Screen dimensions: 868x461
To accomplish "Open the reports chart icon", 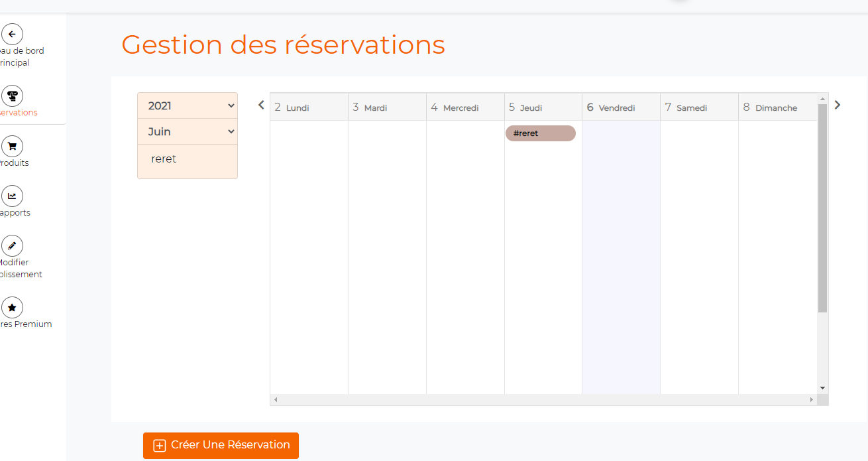I will coord(12,196).
